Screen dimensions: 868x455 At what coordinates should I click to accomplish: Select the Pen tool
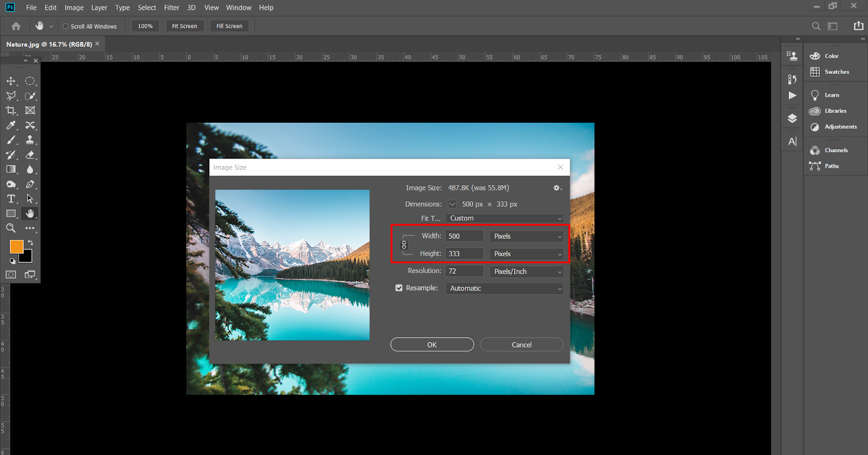[x=30, y=184]
